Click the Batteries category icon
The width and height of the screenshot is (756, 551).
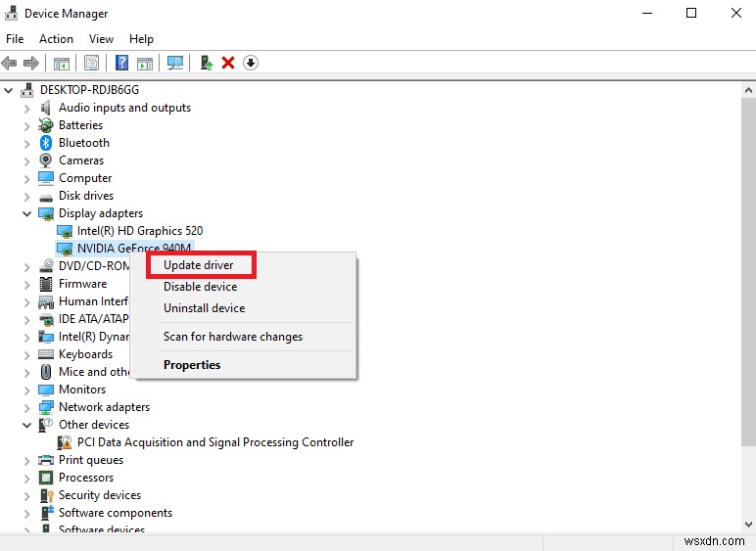click(46, 125)
